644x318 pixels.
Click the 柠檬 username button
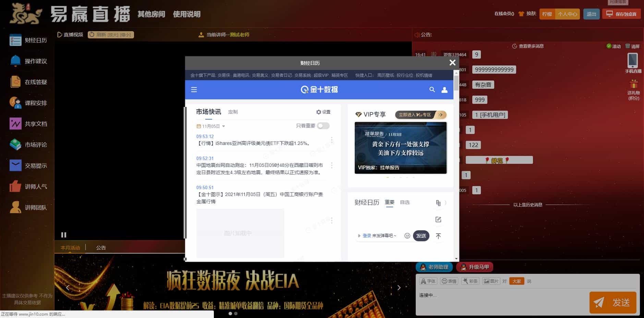[547, 14]
